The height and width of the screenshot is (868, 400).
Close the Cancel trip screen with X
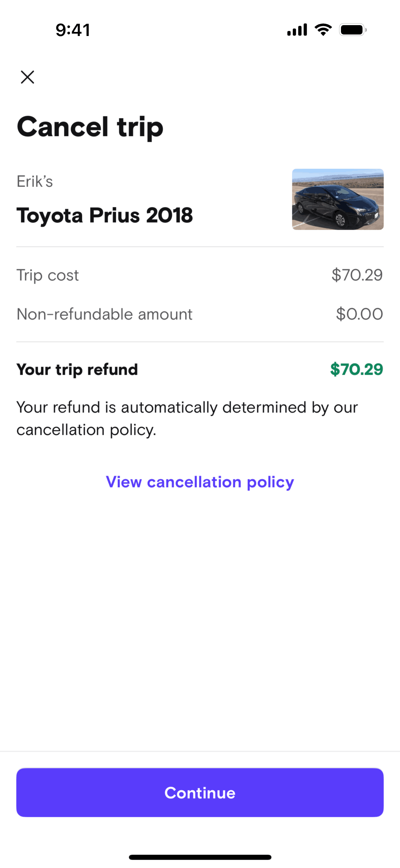pos(27,77)
